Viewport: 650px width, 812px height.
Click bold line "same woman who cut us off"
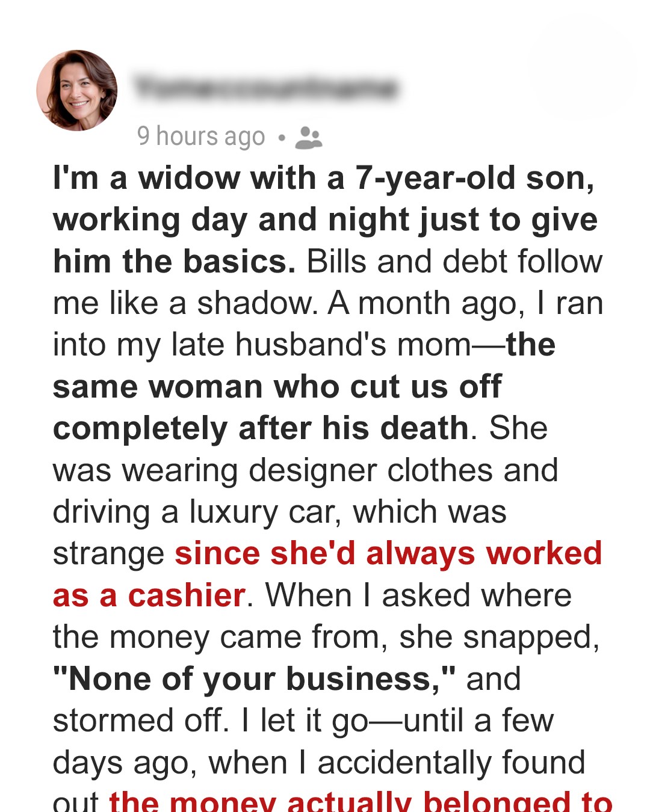[x=277, y=387]
